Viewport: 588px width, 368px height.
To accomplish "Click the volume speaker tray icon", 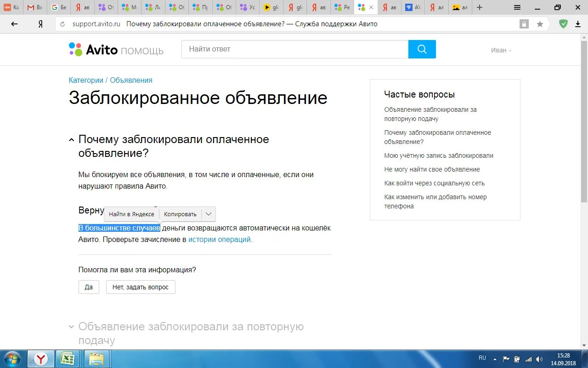I will click(539, 359).
